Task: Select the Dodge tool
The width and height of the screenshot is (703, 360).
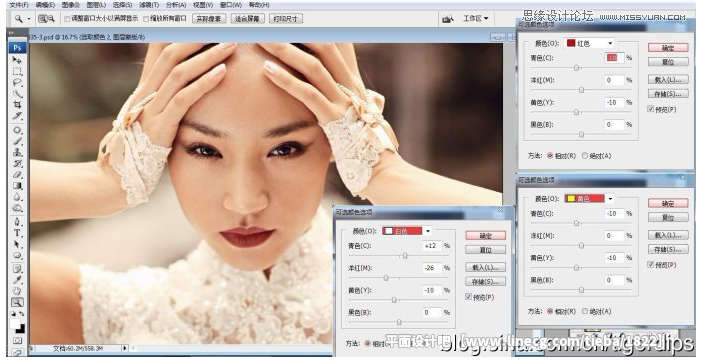Action: (x=17, y=208)
